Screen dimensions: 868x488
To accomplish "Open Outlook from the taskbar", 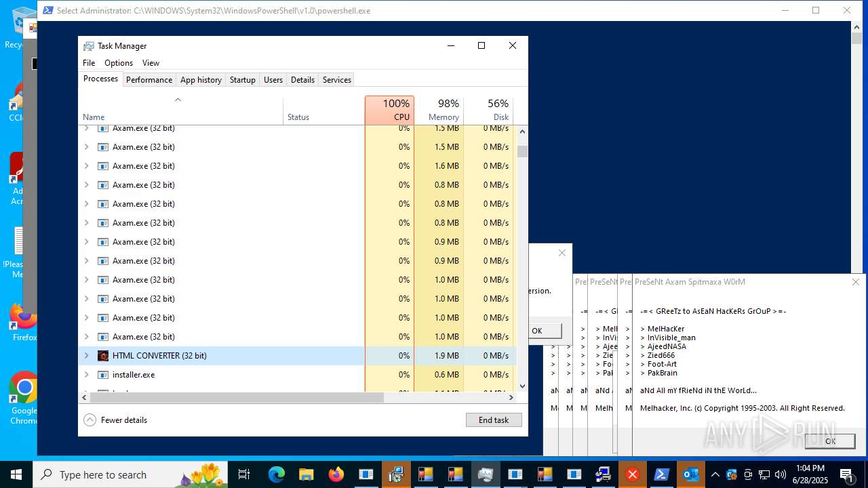I will click(692, 474).
